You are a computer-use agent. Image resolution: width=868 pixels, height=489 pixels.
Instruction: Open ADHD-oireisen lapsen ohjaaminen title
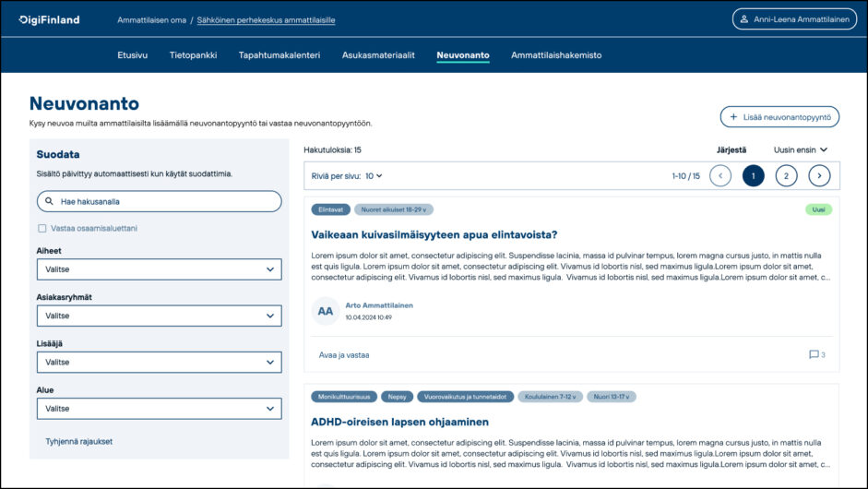[399, 422]
